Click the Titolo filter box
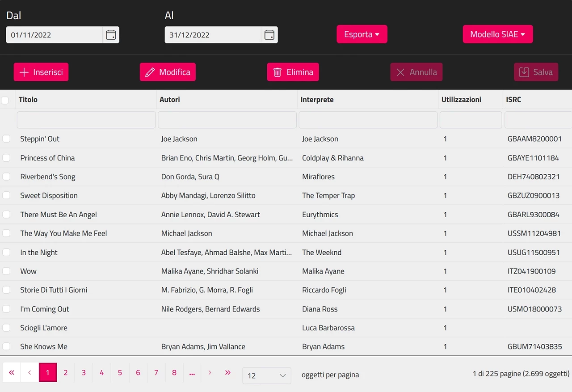This screenshot has width=572, height=392. (86, 120)
